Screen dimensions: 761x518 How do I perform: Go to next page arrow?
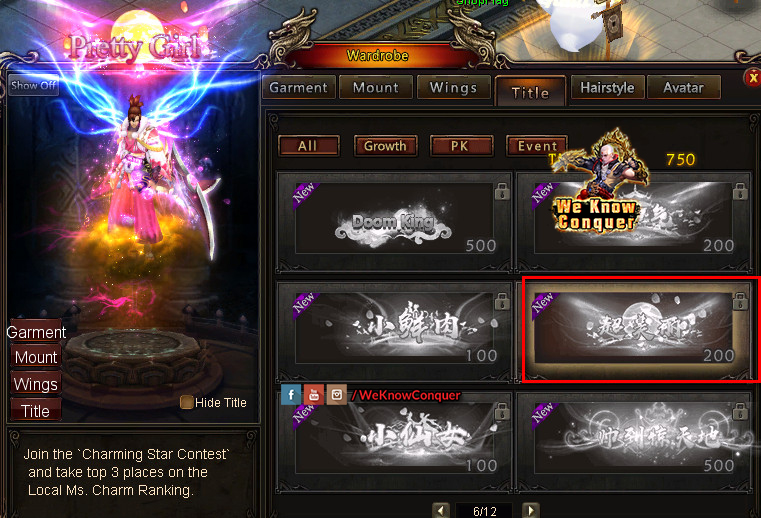pyautogui.click(x=530, y=510)
